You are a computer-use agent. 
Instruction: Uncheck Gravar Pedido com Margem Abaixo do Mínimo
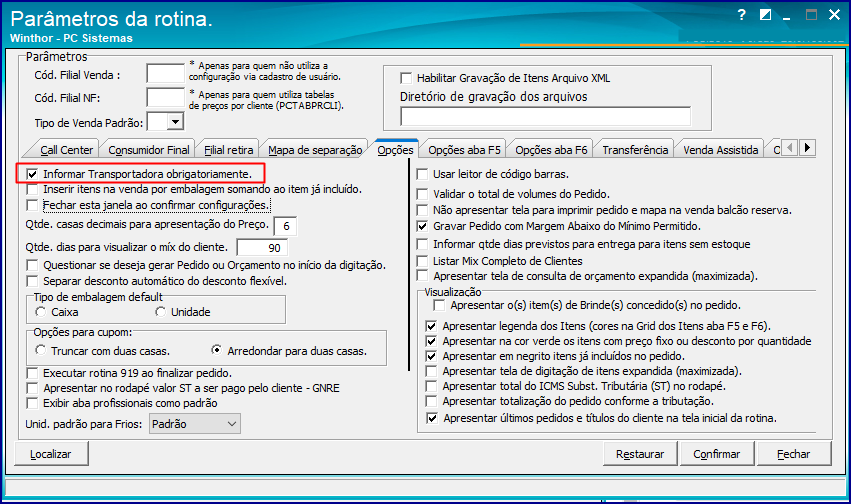click(x=422, y=226)
